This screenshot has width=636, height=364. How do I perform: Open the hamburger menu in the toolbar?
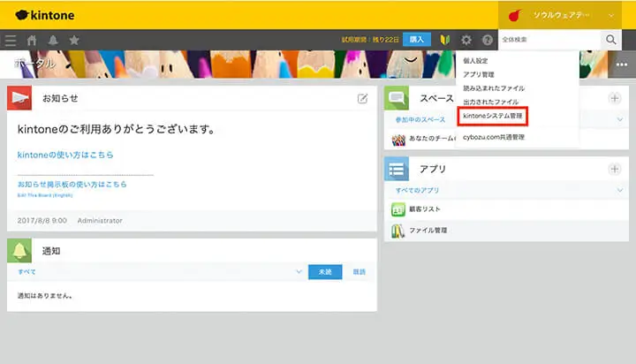click(x=11, y=40)
